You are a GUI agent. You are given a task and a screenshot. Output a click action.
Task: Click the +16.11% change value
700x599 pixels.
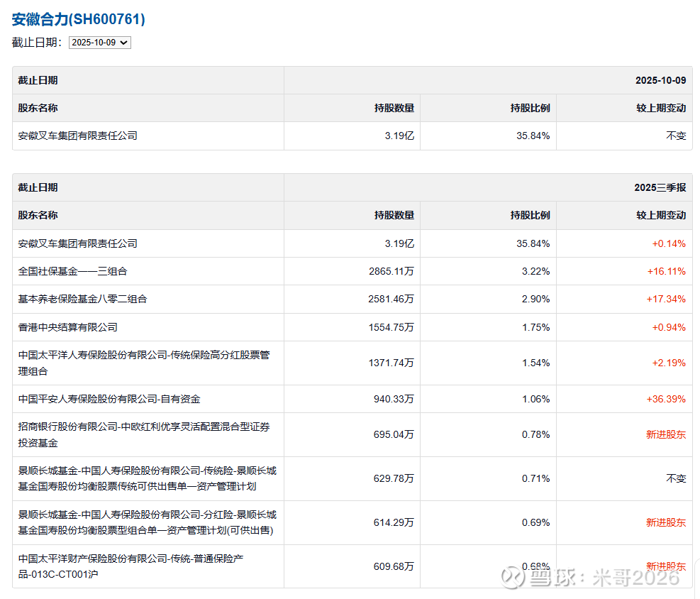(666, 271)
